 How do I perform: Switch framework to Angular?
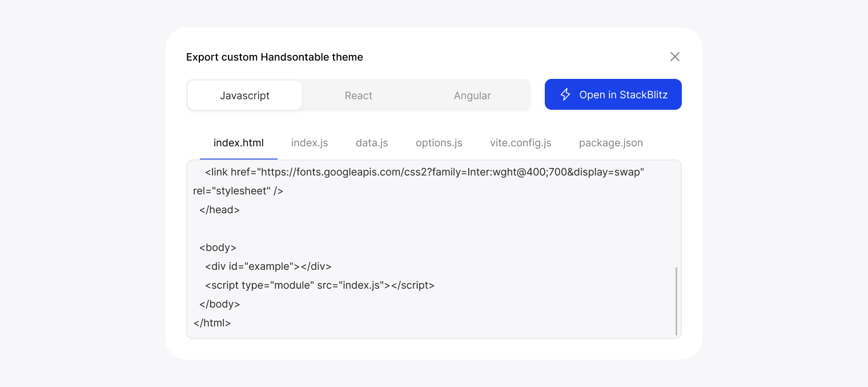click(x=472, y=95)
